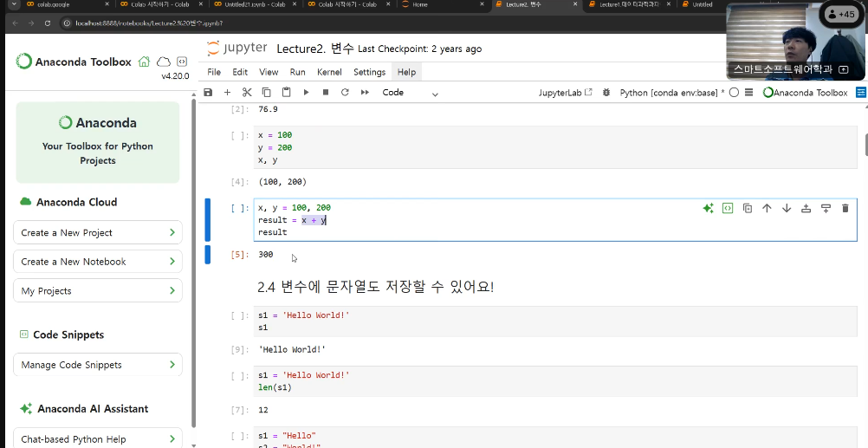The image size is (868, 448).
Task: Restart the kernel with circular arrow
Action: pos(345,93)
